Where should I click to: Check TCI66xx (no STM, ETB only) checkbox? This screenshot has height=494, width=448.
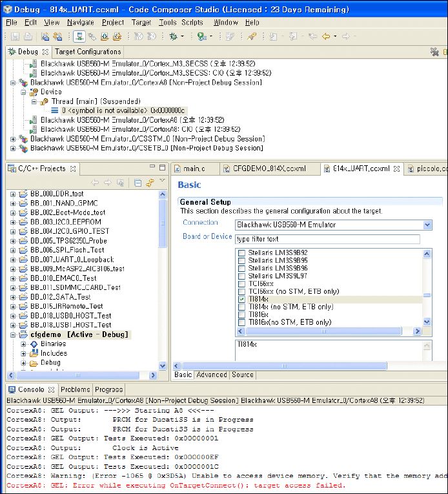(241, 291)
